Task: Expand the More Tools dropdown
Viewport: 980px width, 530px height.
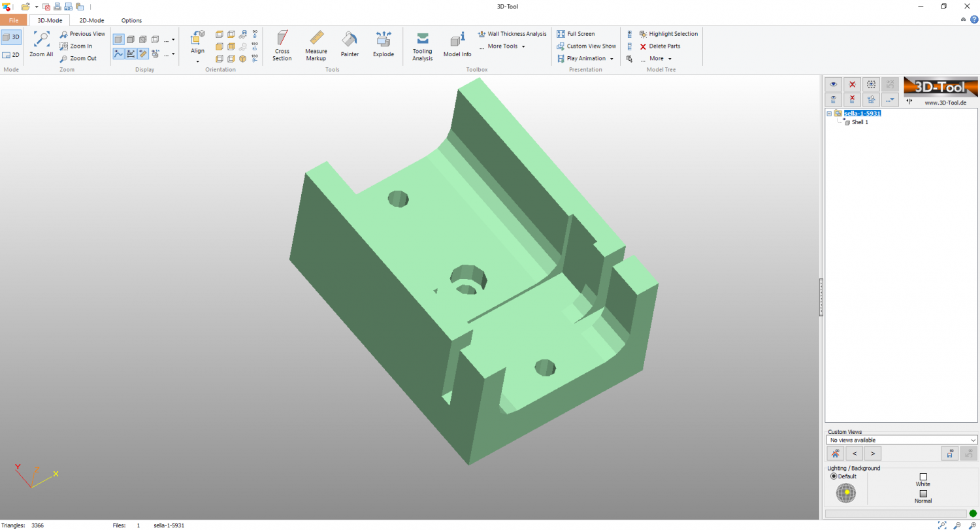Action: tap(502, 46)
